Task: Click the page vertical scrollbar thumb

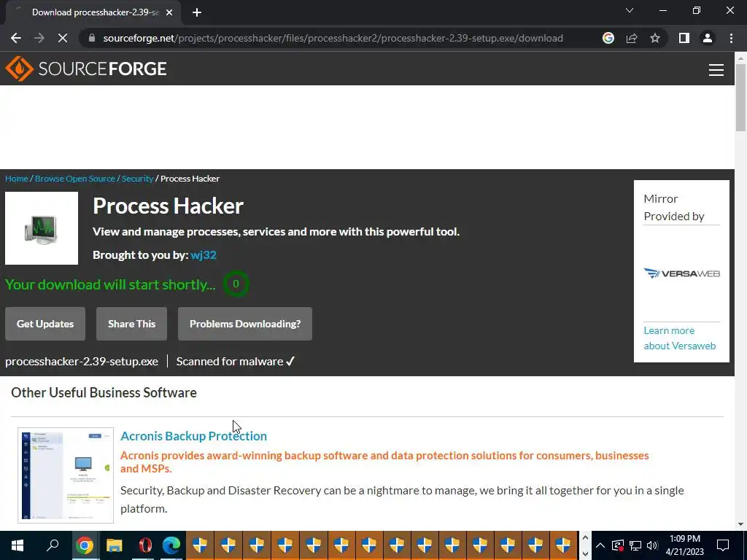Action: [740, 97]
